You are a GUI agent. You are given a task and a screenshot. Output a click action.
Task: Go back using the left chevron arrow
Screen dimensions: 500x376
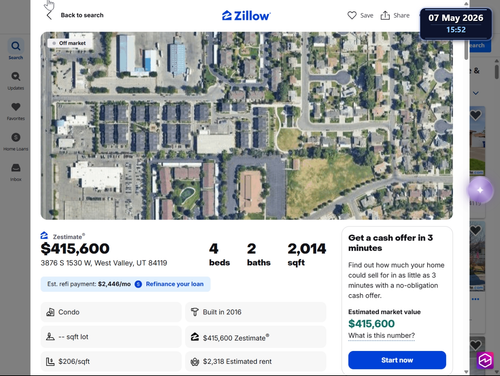coord(49,15)
